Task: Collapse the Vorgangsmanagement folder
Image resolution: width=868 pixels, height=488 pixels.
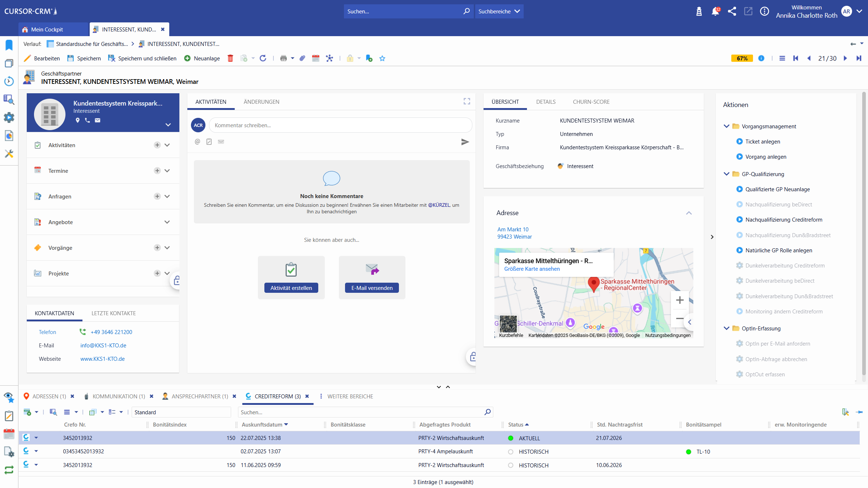Action: [x=727, y=126]
